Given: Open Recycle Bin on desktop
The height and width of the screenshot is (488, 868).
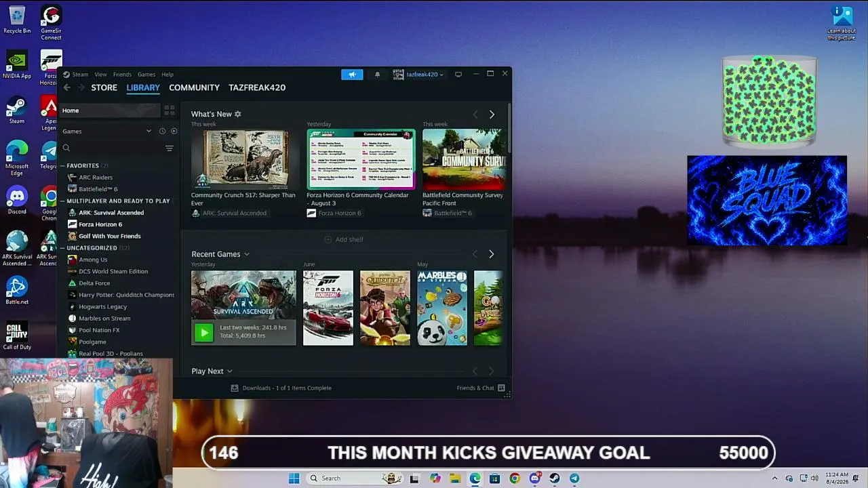Looking at the screenshot, I should pos(17,20).
